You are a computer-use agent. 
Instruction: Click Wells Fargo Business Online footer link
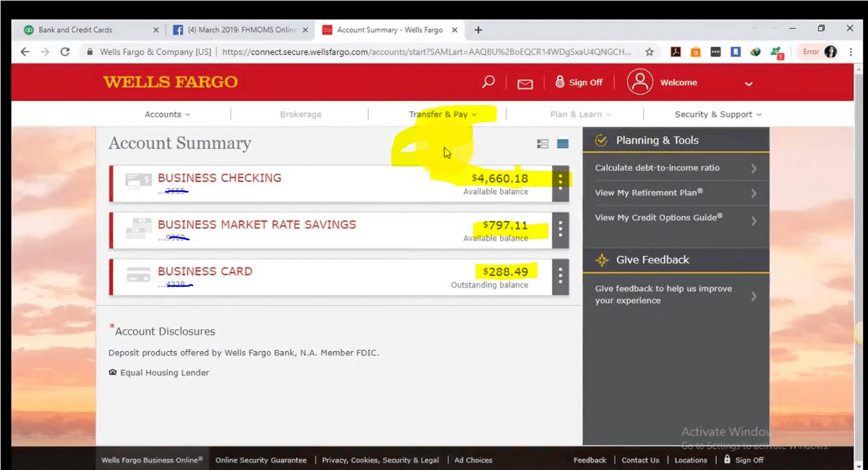coord(152,460)
